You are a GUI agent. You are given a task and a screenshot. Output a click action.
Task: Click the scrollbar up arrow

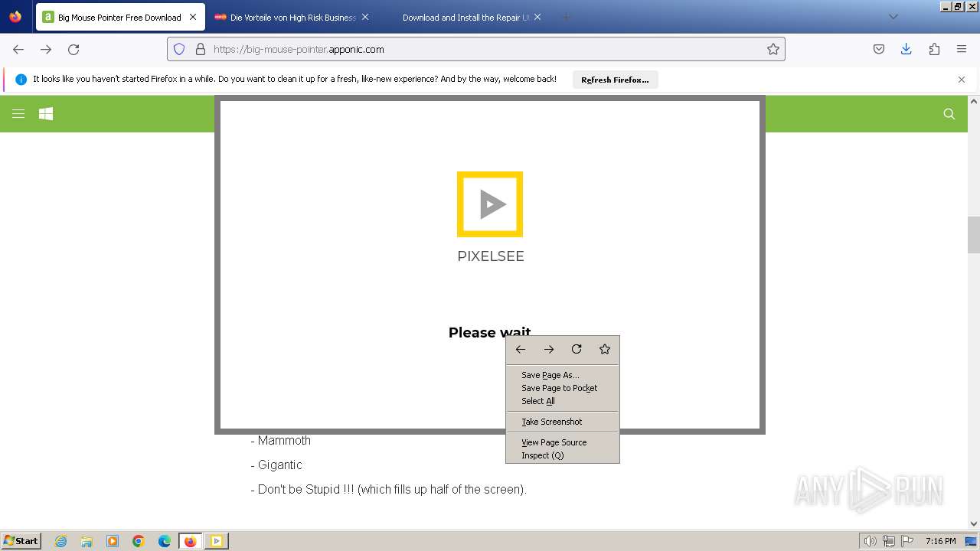(x=974, y=101)
